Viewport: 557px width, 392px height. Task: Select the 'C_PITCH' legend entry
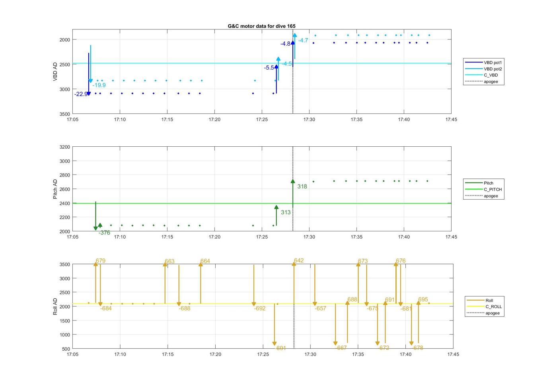pyautogui.click(x=484, y=189)
